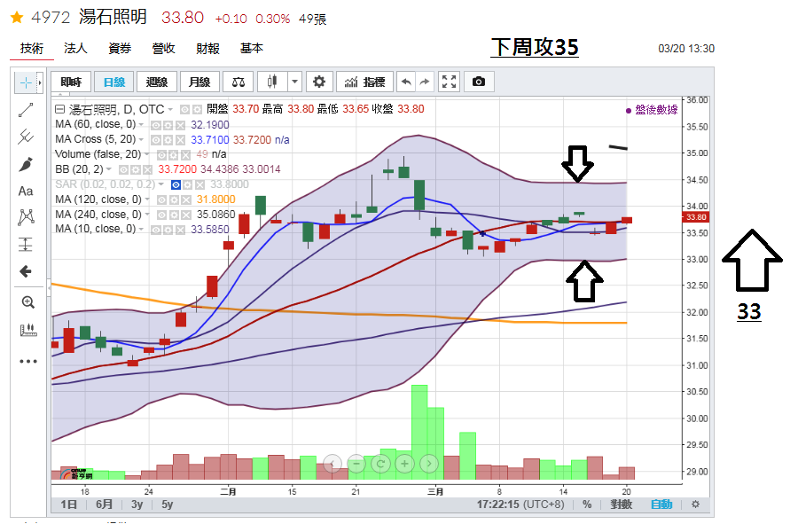
Task: Enter fullscreen chart mode
Action: [x=449, y=82]
